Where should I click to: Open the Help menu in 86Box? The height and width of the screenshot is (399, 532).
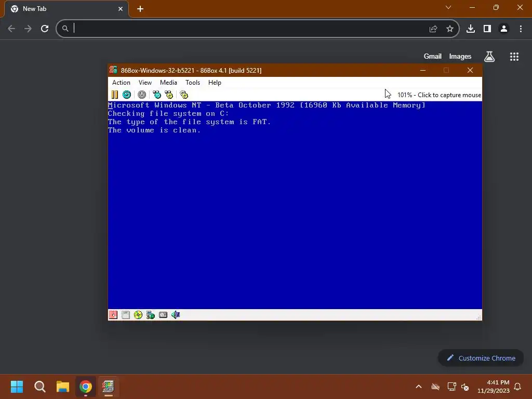[215, 83]
